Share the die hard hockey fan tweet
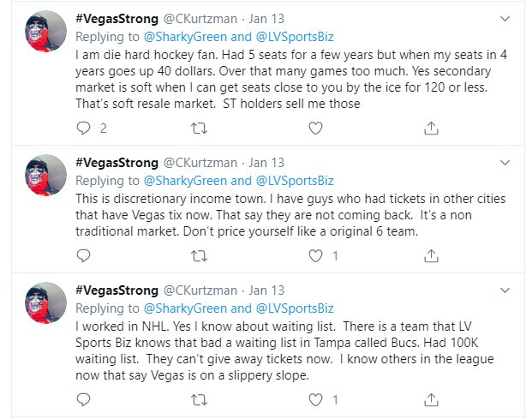 tap(431, 128)
